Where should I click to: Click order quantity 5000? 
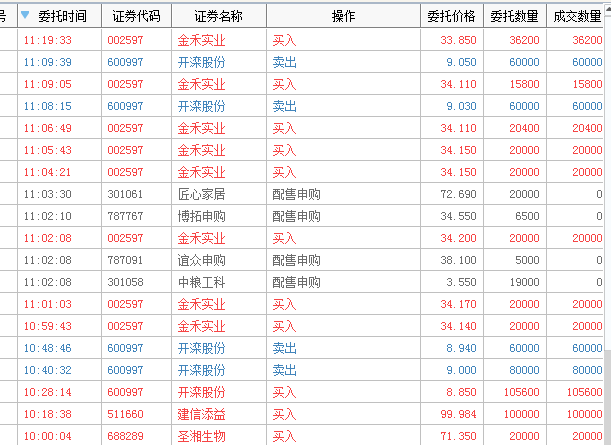[527, 260]
